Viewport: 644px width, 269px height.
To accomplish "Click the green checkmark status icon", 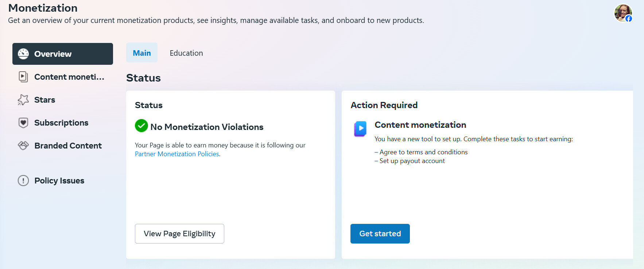I will [141, 126].
